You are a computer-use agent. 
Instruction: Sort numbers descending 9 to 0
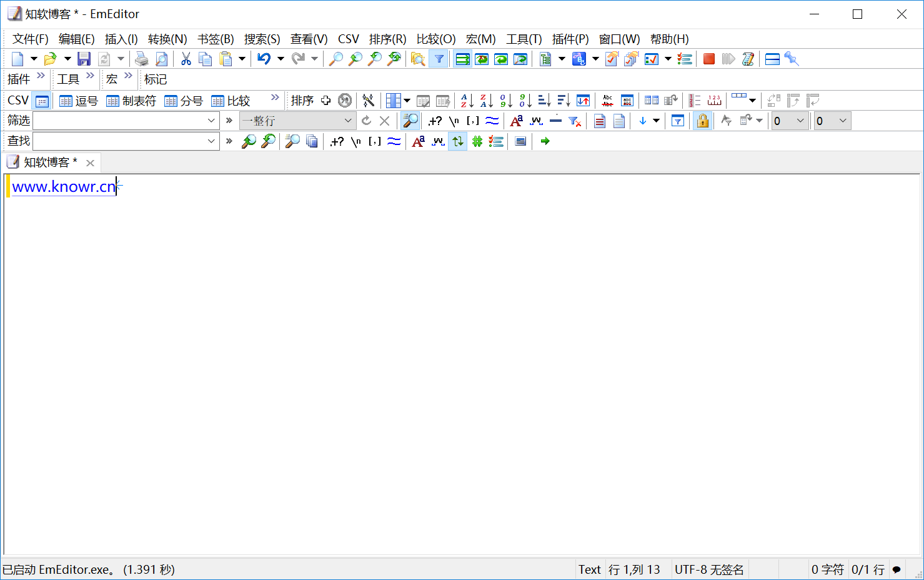(525, 101)
